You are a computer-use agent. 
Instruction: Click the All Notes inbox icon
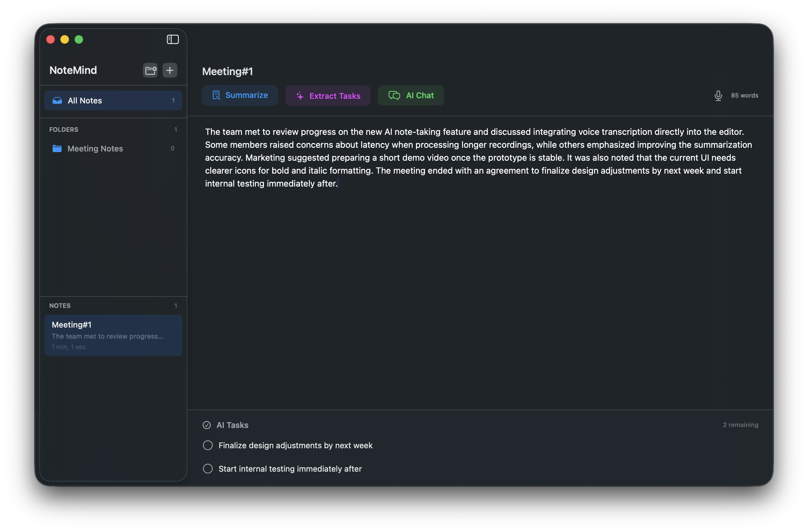click(57, 100)
